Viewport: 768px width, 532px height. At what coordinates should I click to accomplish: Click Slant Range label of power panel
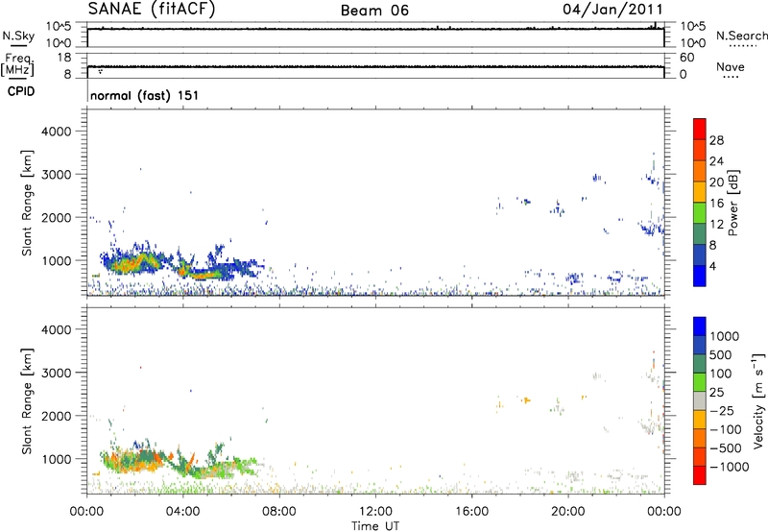(27, 203)
